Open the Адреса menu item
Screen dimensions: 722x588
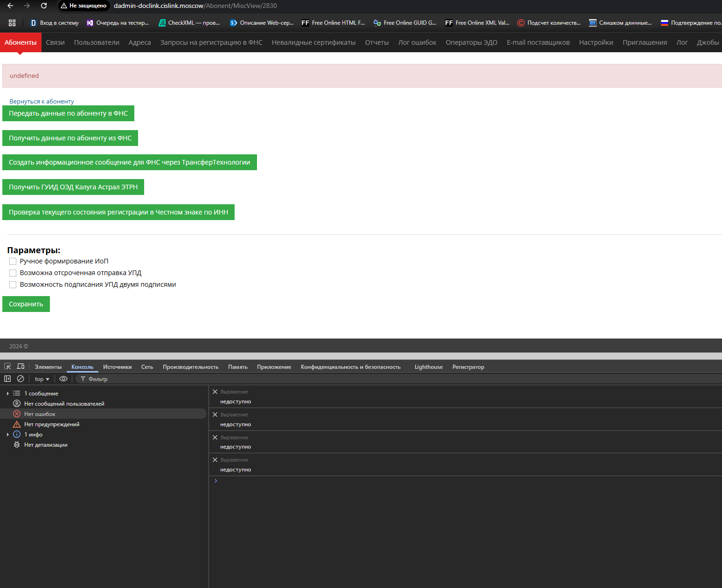[140, 42]
